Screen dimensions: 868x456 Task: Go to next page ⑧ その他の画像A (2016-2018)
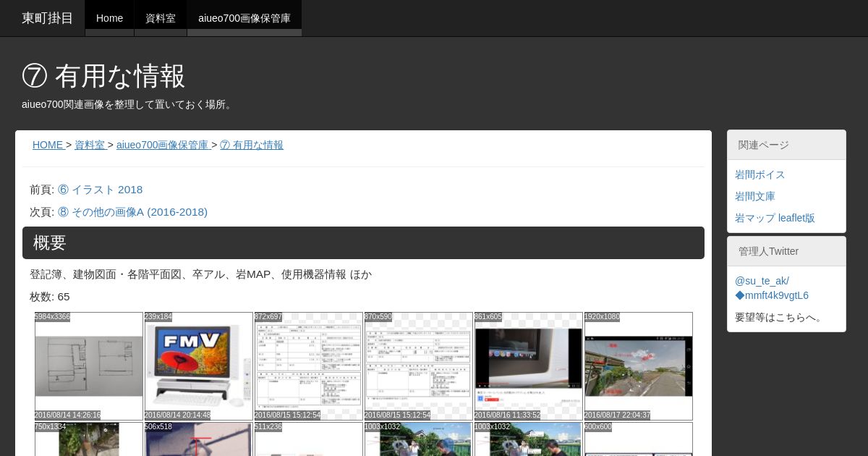(132, 212)
